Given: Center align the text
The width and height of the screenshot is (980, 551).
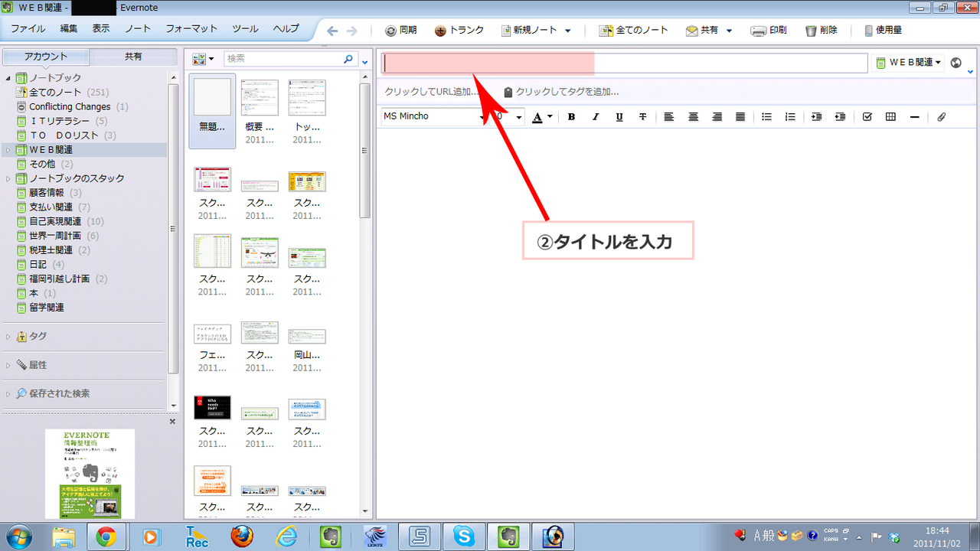Looking at the screenshot, I should coord(694,117).
